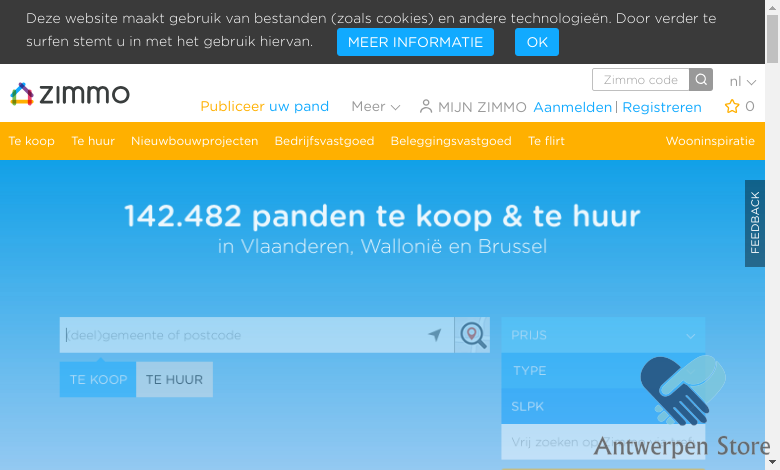Click the Aanmelden link
780x470 pixels.
(573, 107)
